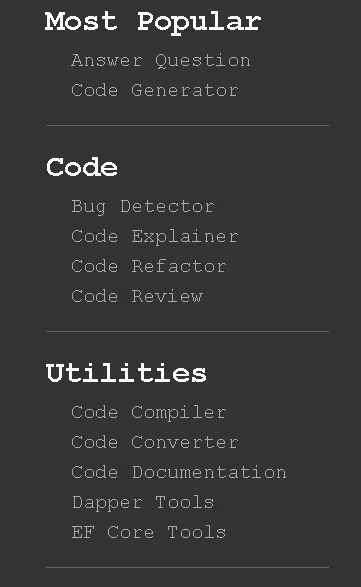Open the EF Core Tools link
Image resolution: width=361 pixels, height=587 pixels.
[149, 532]
